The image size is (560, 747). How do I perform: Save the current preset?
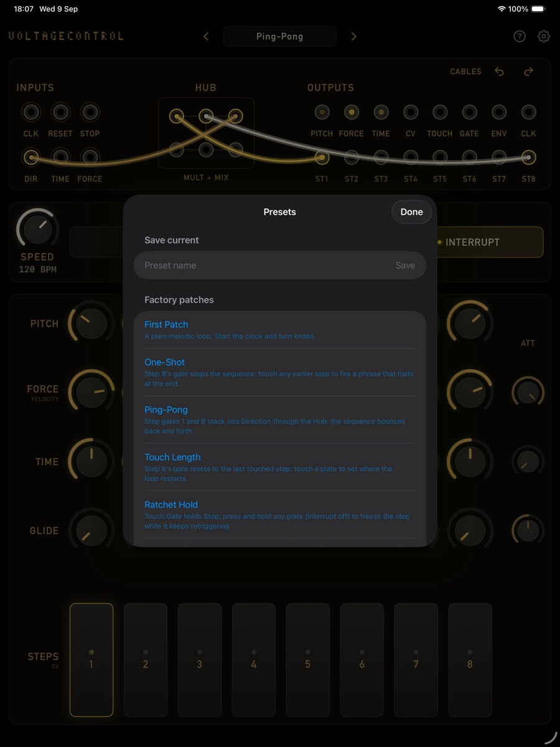(x=405, y=265)
